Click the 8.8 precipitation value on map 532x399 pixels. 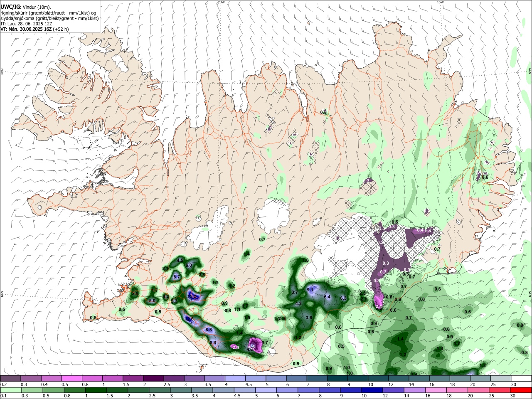[209, 330]
